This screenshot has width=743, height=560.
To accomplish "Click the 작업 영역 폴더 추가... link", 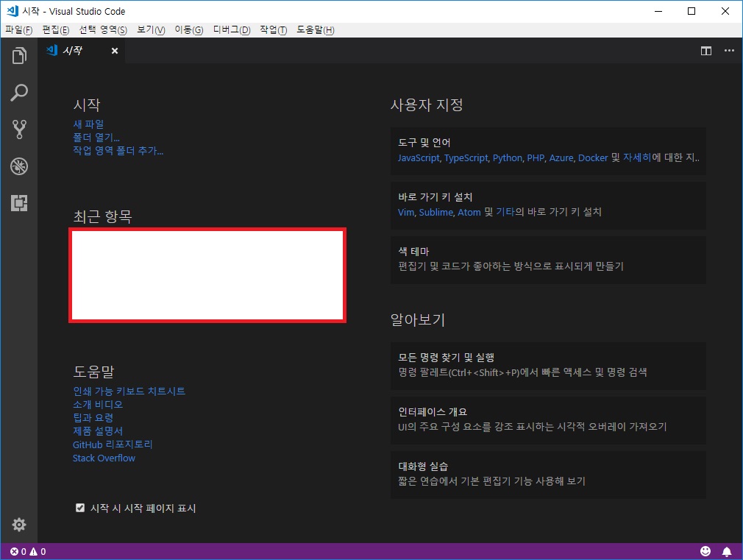I will coord(118,151).
